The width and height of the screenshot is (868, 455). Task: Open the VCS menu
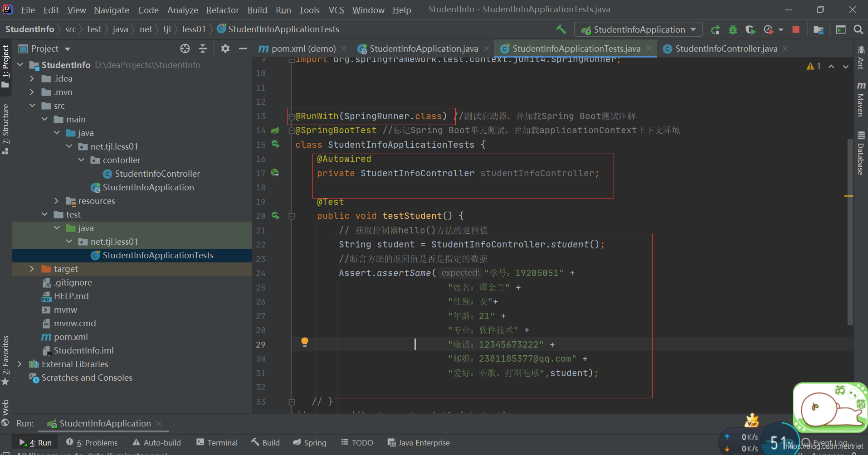(336, 10)
